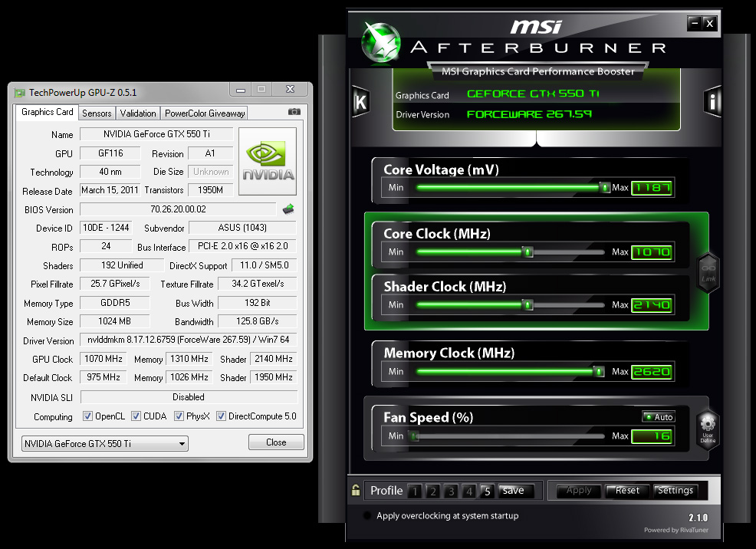Close the MSI Afterburner window
Image resolution: width=756 pixels, height=549 pixels.
coord(710,23)
